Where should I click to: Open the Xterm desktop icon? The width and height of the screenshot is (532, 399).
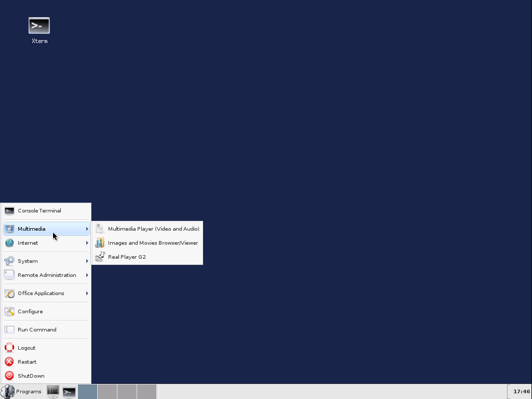click(x=39, y=25)
